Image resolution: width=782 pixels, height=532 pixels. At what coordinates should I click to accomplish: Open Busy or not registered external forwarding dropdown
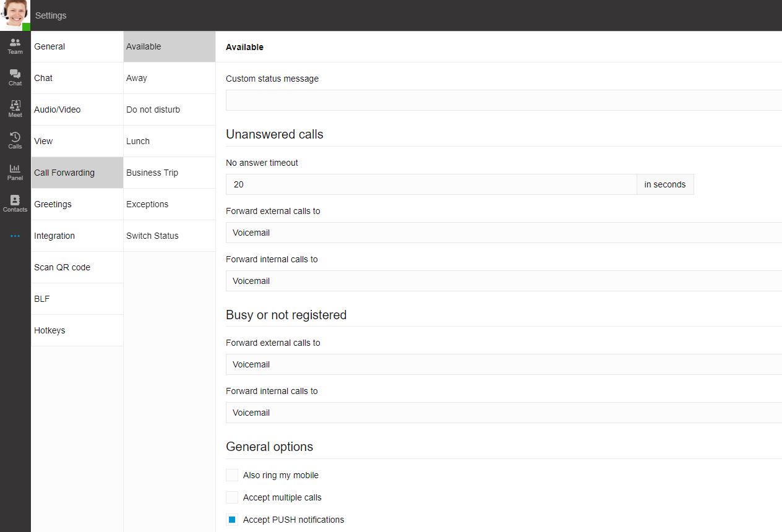click(504, 364)
